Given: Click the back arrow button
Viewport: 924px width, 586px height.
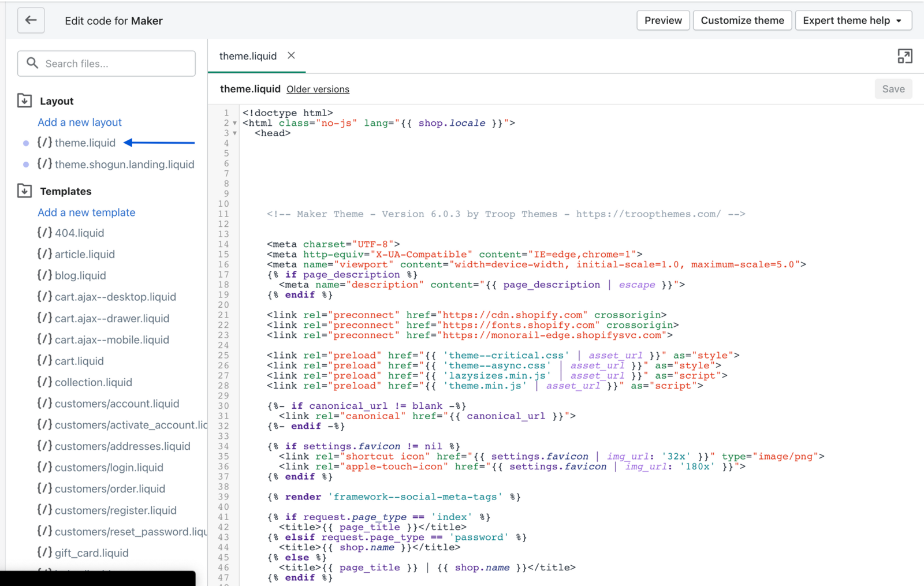Looking at the screenshot, I should [x=31, y=21].
